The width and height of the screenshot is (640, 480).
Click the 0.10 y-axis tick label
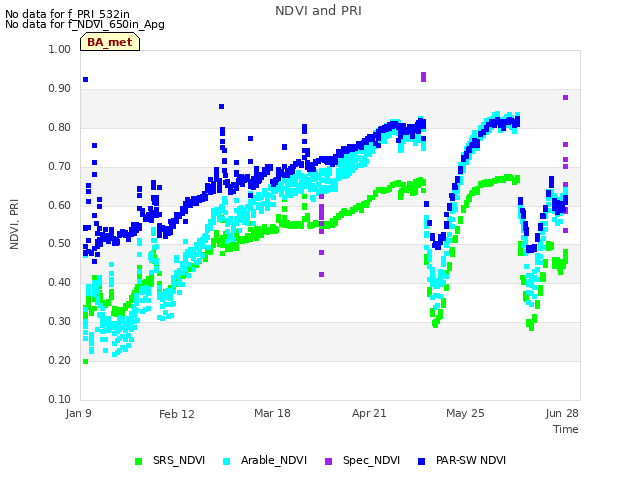click(60, 399)
